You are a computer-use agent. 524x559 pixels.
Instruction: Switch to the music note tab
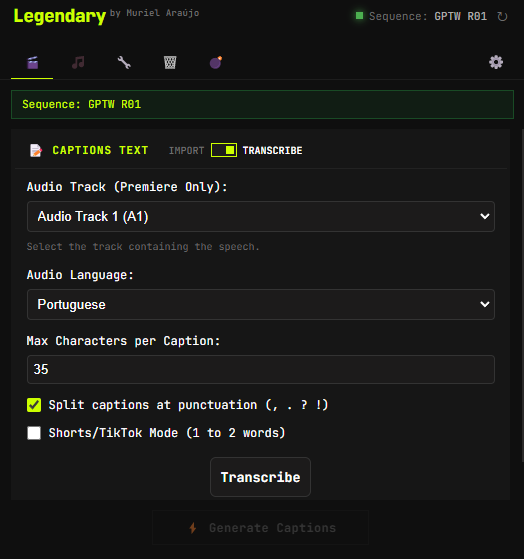tap(78, 63)
